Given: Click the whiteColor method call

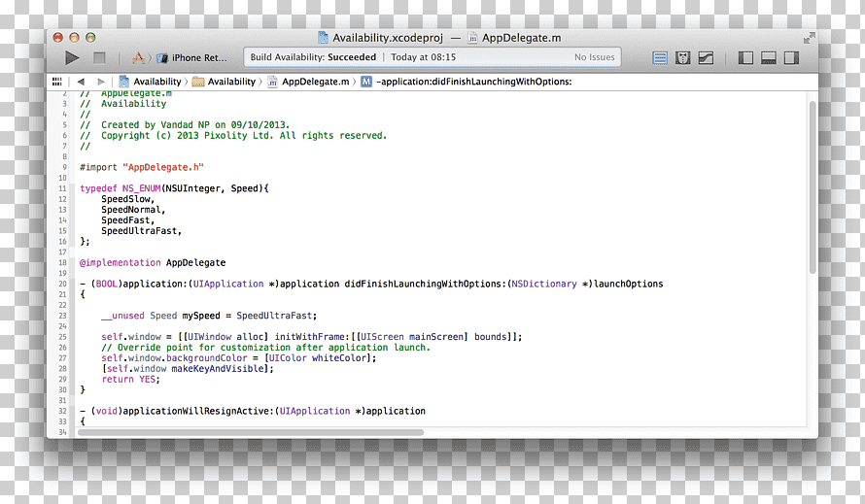Looking at the screenshot, I should point(339,358).
